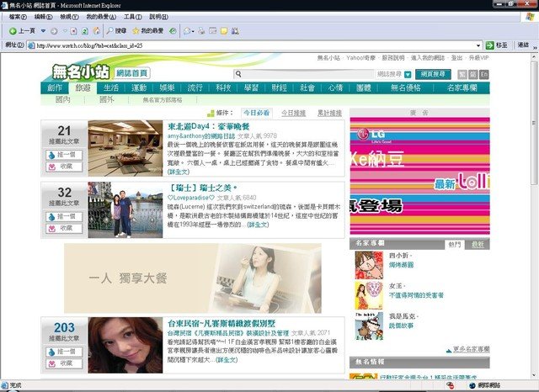Click the Forward arrow icon

click(54, 31)
